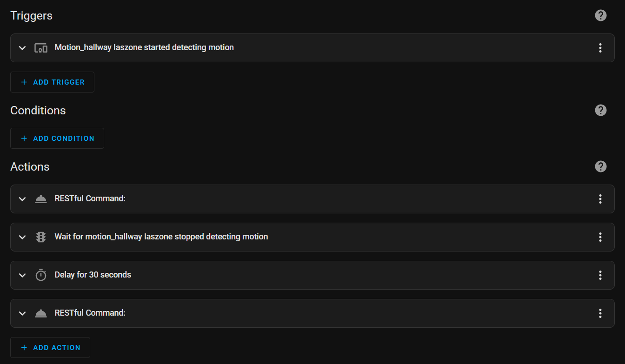Click the device icon on the motion trigger
The width and height of the screenshot is (625, 364).
pyautogui.click(x=41, y=48)
